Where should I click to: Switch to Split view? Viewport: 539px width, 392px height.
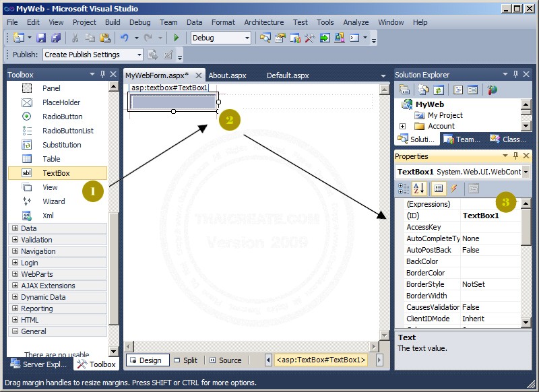pyautogui.click(x=186, y=360)
